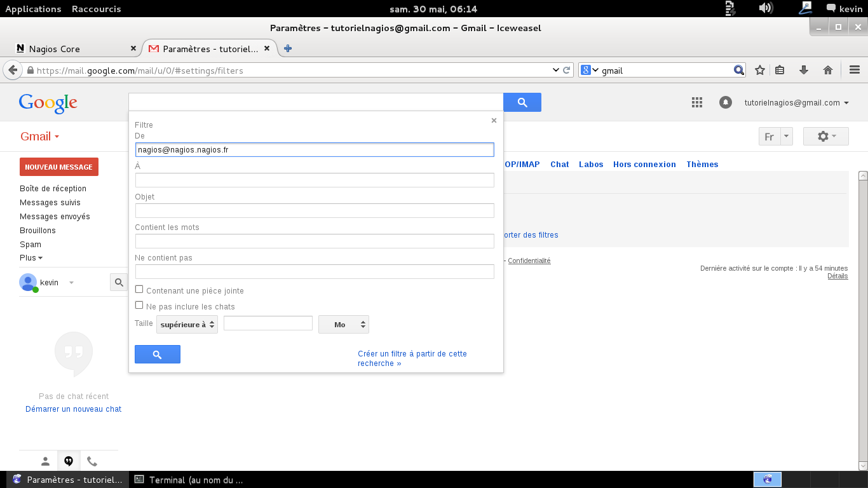868x488 pixels.
Task: Open the Labos settings tab
Action: tap(591, 164)
